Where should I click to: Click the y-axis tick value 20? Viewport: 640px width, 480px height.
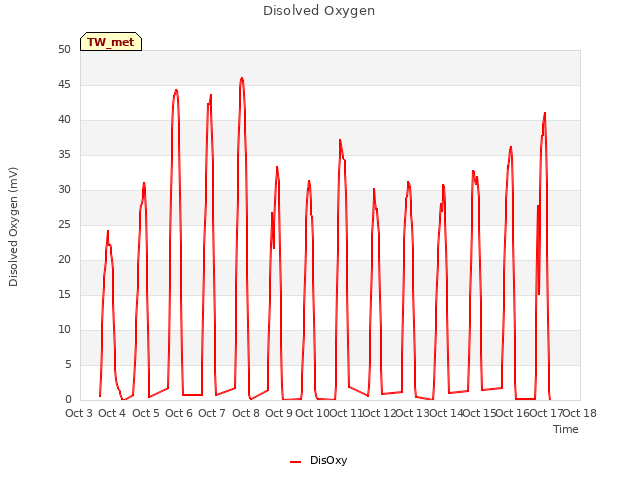point(64,260)
